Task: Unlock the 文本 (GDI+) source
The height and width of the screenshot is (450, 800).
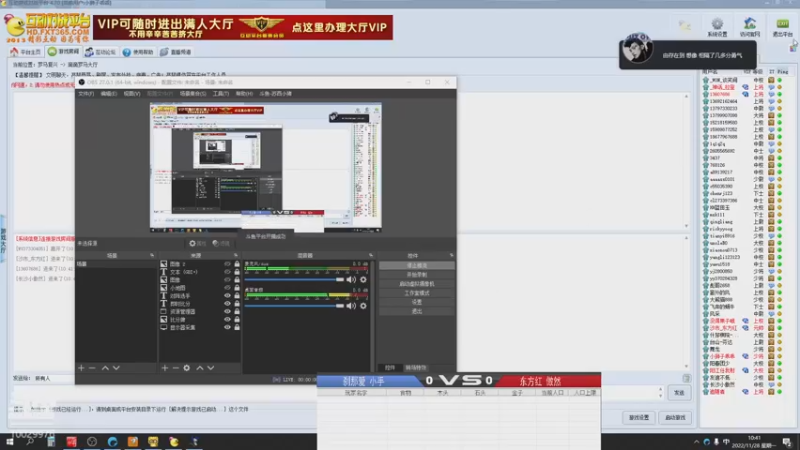Action: coord(237,272)
